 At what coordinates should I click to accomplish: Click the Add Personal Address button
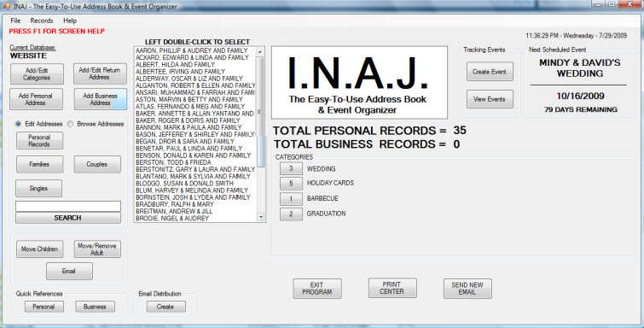click(36, 99)
